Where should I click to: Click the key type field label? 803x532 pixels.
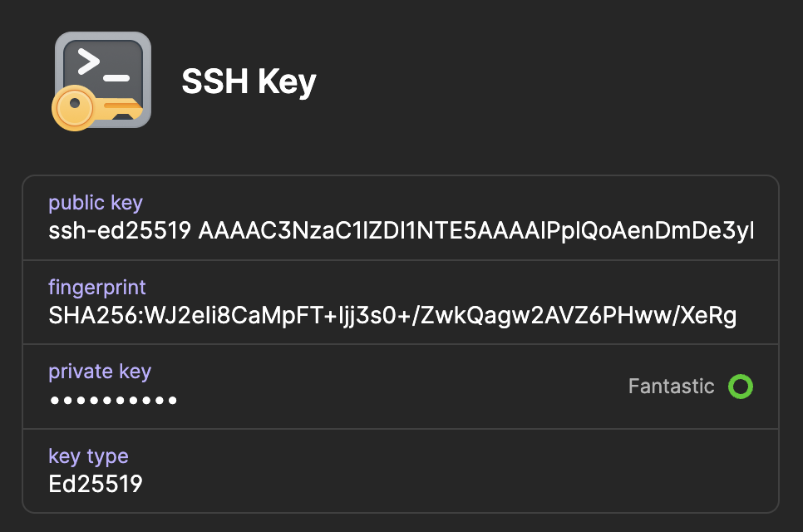point(88,456)
